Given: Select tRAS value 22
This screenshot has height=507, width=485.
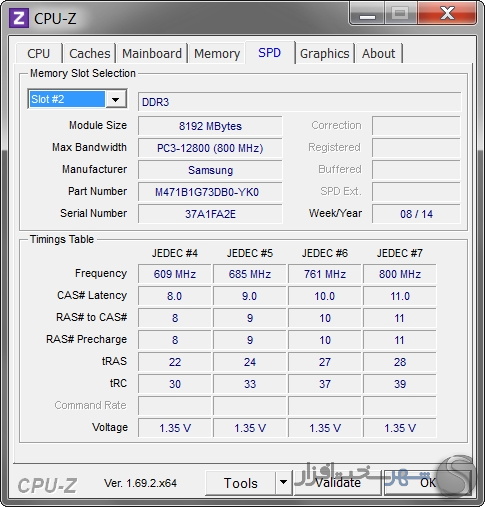Looking at the screenshot, I should (175, 362).
